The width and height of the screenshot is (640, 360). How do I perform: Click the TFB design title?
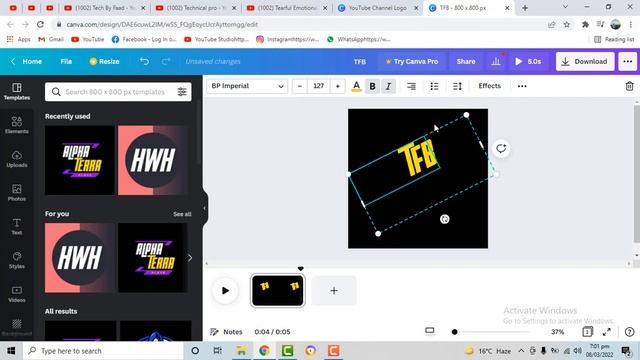(360, 62)
